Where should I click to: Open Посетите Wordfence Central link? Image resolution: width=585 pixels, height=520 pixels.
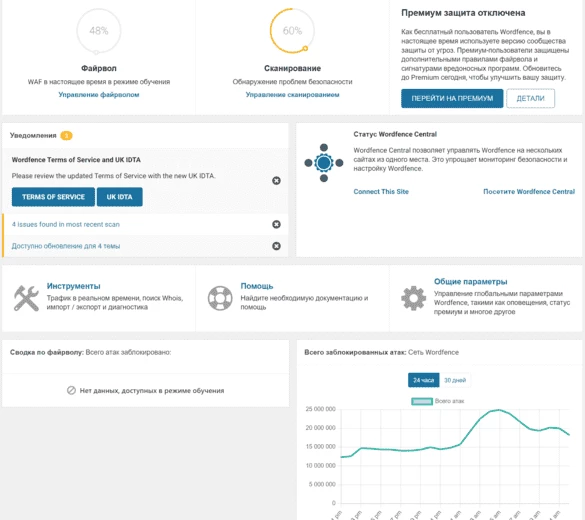[x=529, y=192]
